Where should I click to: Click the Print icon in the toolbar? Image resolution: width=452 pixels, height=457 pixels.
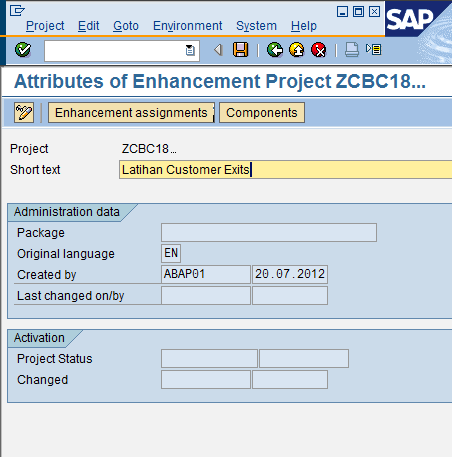tap(352, 50)
